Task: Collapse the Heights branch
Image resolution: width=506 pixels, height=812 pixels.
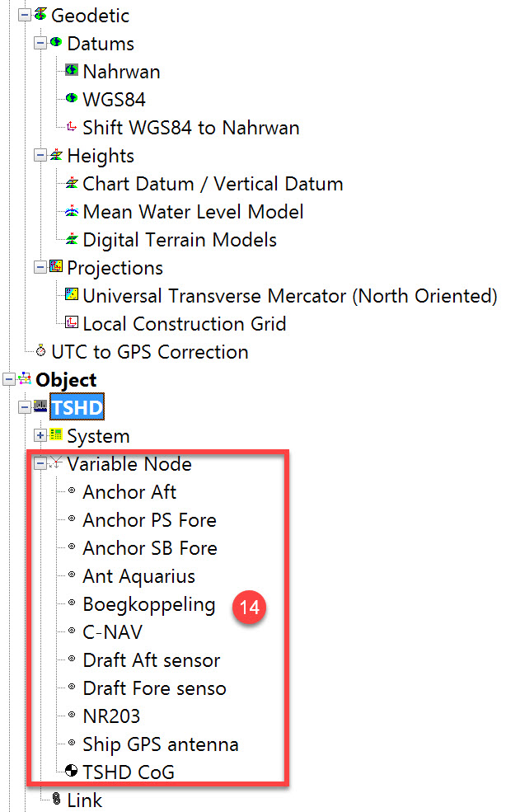Action: [40, 155]
